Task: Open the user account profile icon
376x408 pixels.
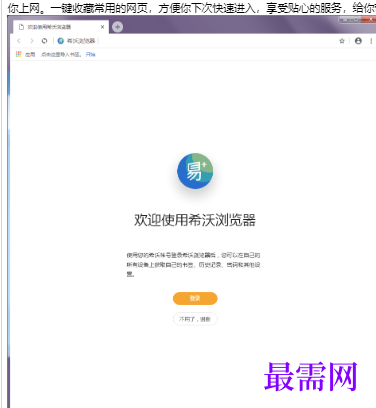Action: 358,41
